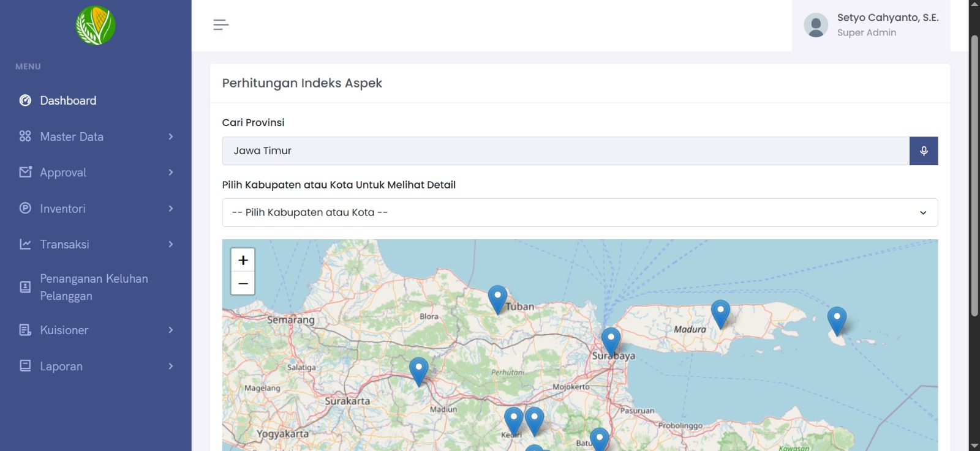Click the Kuisioner sidebar icon
The width and height of the screenshot is (980, 451).
pyautogui.click(x=25, y=330)
